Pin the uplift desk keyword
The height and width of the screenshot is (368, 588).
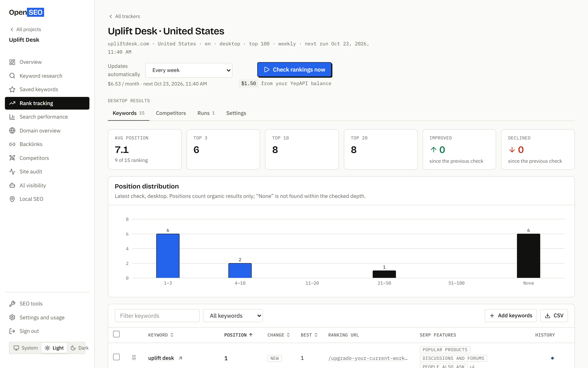tap(134, 358)
